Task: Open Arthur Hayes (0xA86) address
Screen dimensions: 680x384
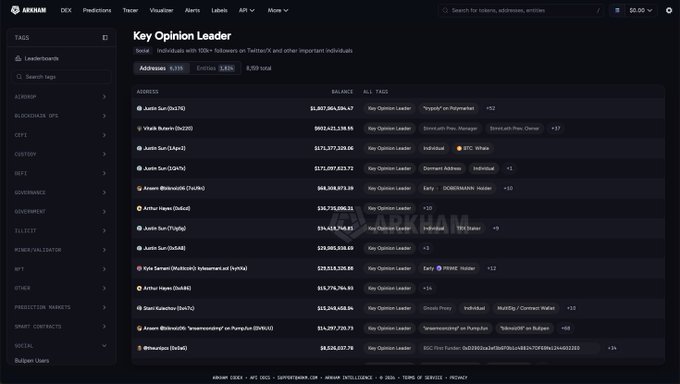Action: [x=167, y=288]
